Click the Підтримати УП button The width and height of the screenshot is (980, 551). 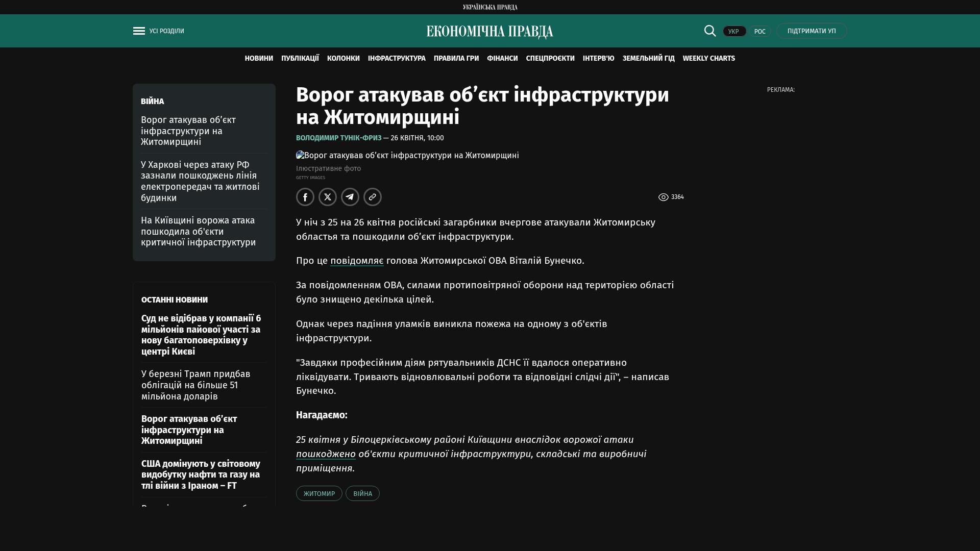click(x=812, y=31)
